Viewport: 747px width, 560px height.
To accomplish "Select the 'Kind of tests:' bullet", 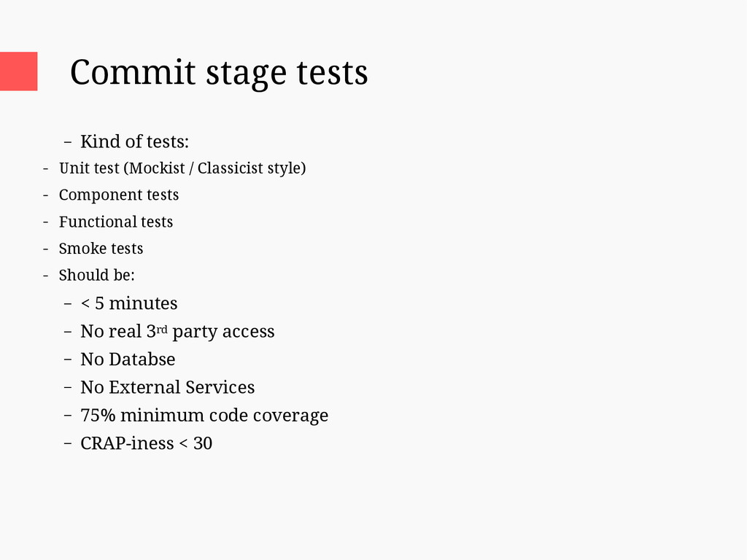I will tap(134, 141).
